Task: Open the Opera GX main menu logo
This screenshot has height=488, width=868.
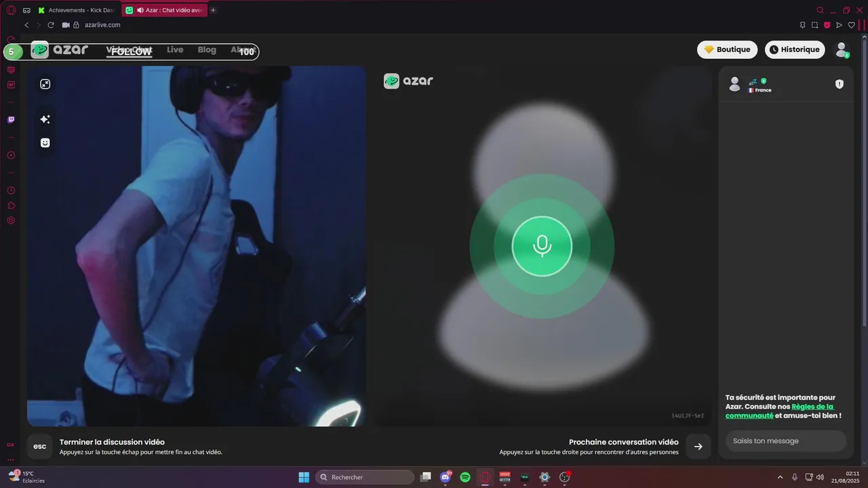Action: coord(11,10)
